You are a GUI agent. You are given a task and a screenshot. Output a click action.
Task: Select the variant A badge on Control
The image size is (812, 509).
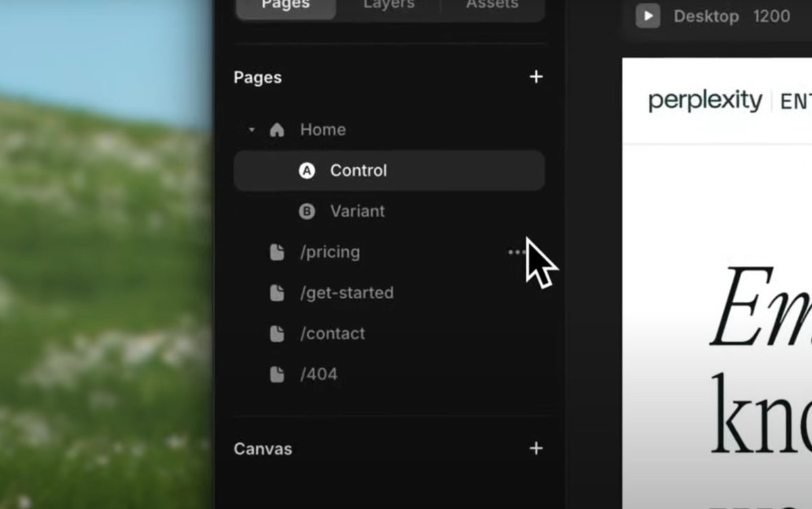pos(308,171)
